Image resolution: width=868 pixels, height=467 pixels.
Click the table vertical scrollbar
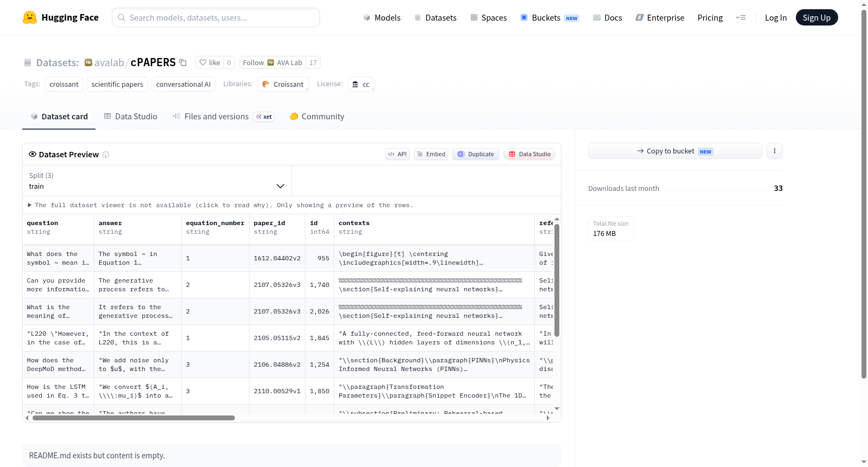(x=557, y=280)
